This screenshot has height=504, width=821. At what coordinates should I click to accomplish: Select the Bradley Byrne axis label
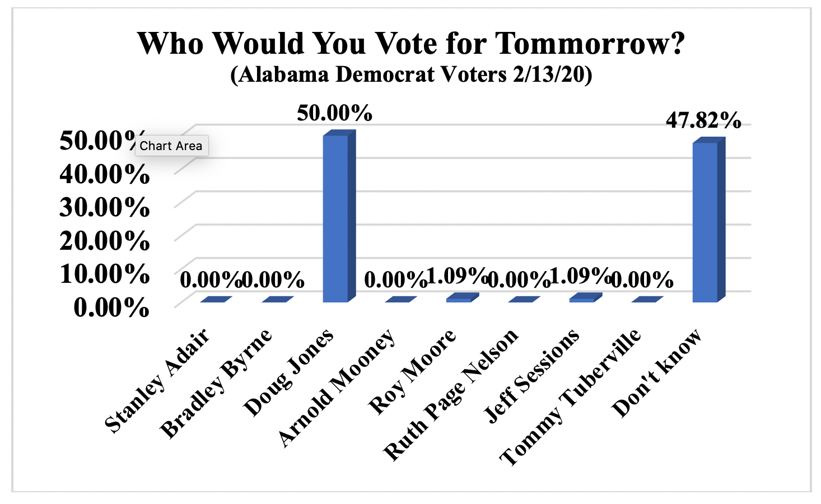216,384
